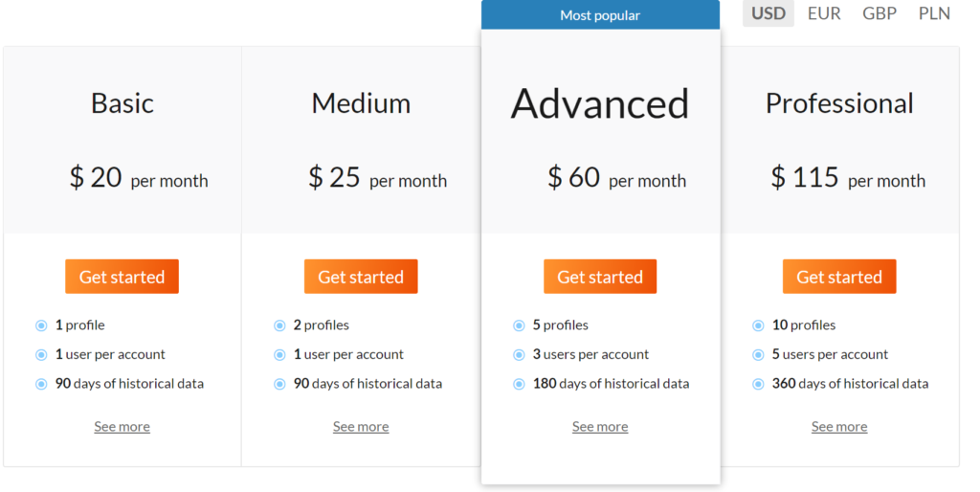
Task: Get started with the Medium plan
Action: [x=361, y=277]
